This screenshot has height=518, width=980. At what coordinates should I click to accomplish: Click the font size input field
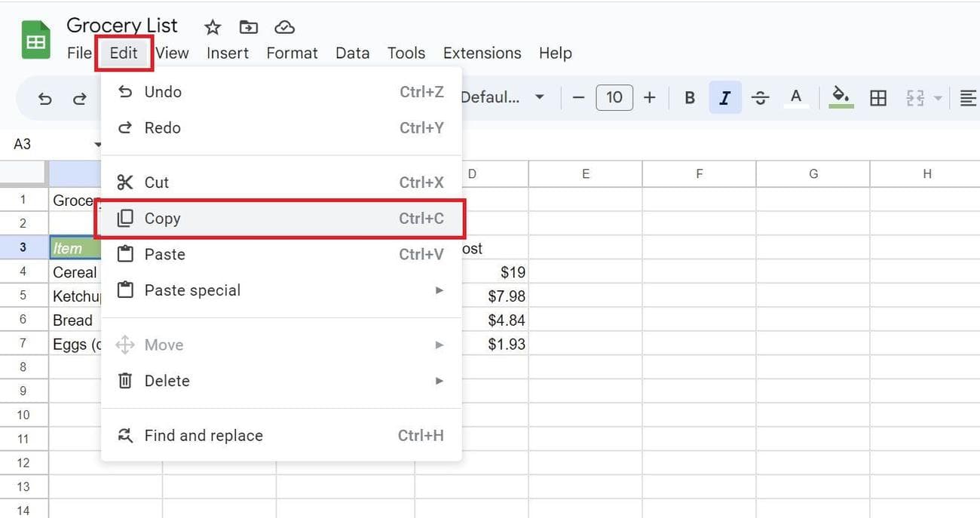(x=614, y=98)
